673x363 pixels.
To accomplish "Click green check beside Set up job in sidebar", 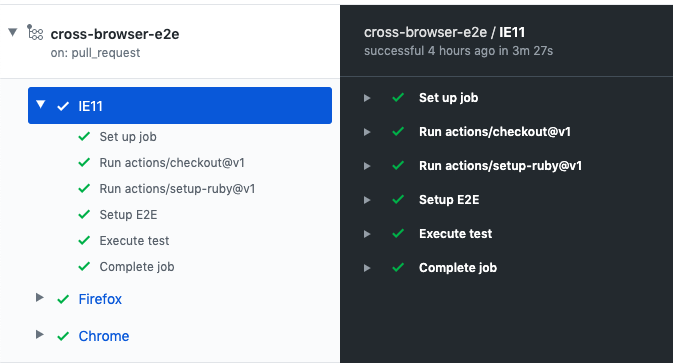I will tap(84, 136).
